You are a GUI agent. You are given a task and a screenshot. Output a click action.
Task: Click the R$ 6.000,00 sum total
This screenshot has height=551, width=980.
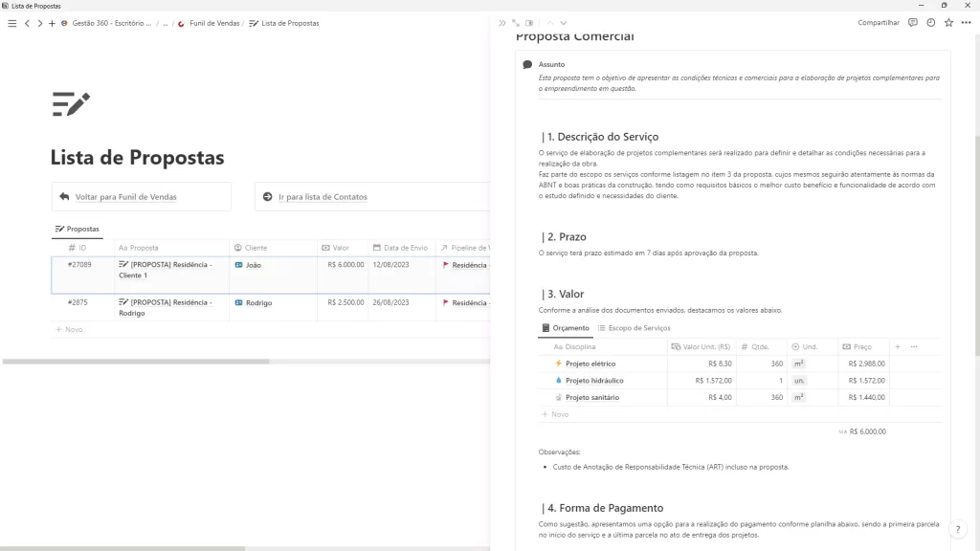tap(862, 431)
